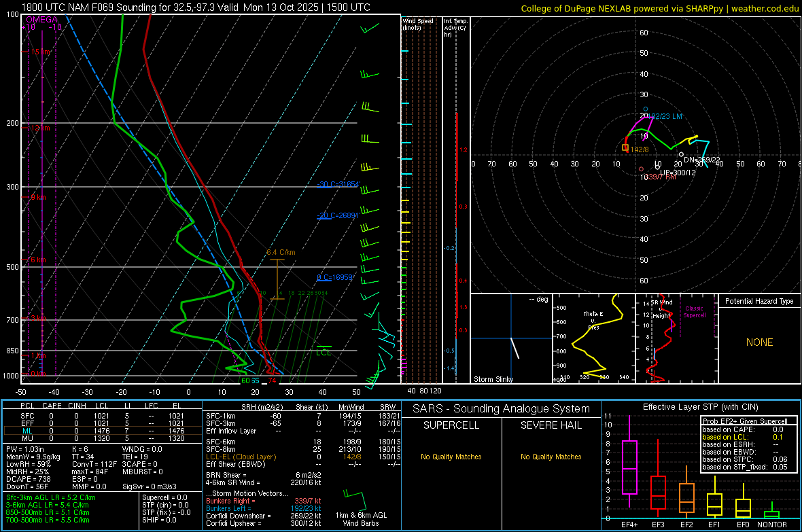The width and height of the screenshot is (802, 532).
Task: Click the 15 km height marker
Action: (x=41, y=52)
